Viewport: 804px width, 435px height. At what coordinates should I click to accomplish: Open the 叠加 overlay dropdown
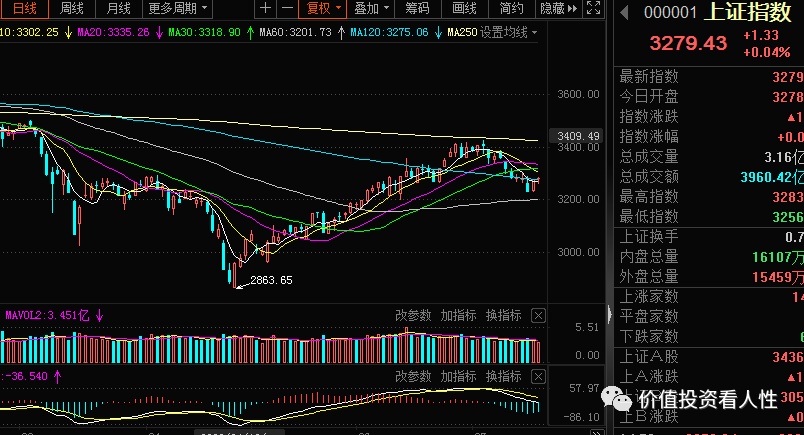371,8
